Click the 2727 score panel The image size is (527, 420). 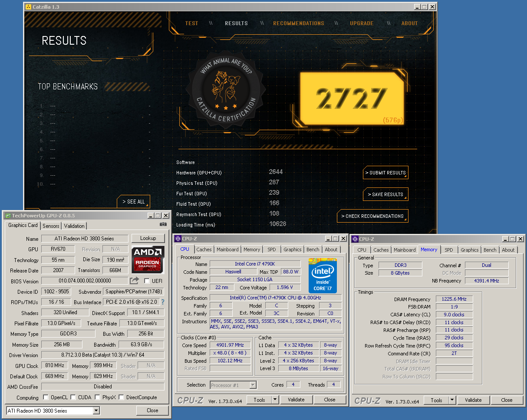[x=352, y=98]
